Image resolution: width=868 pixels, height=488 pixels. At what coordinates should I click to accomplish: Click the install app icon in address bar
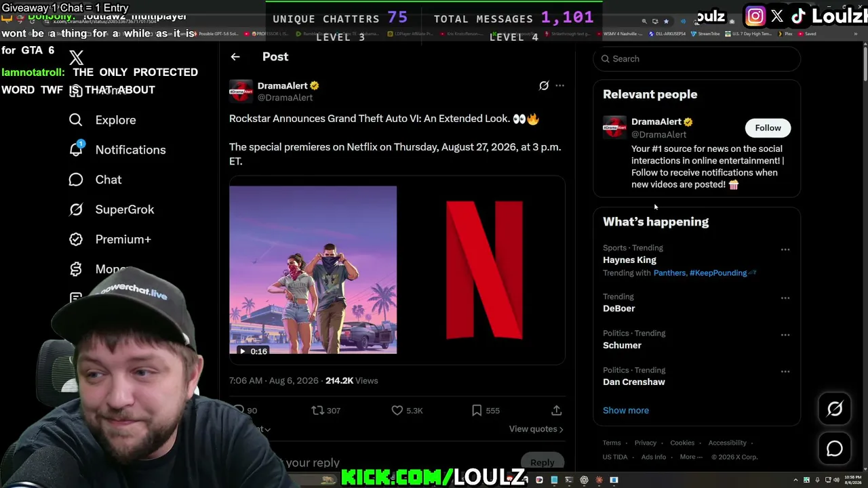click(655, 21)
